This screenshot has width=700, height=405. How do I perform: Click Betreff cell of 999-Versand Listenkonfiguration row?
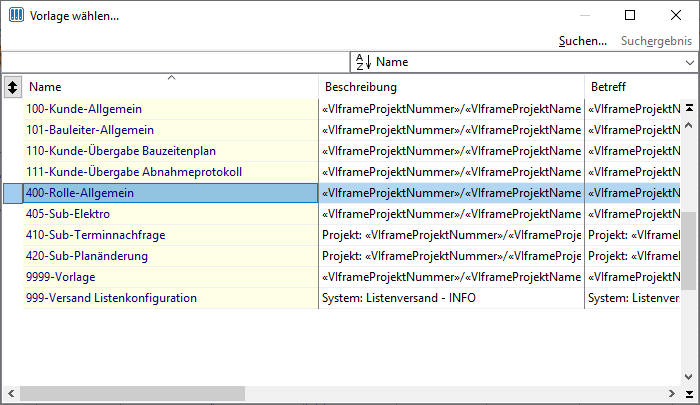(x=633, y=298)
